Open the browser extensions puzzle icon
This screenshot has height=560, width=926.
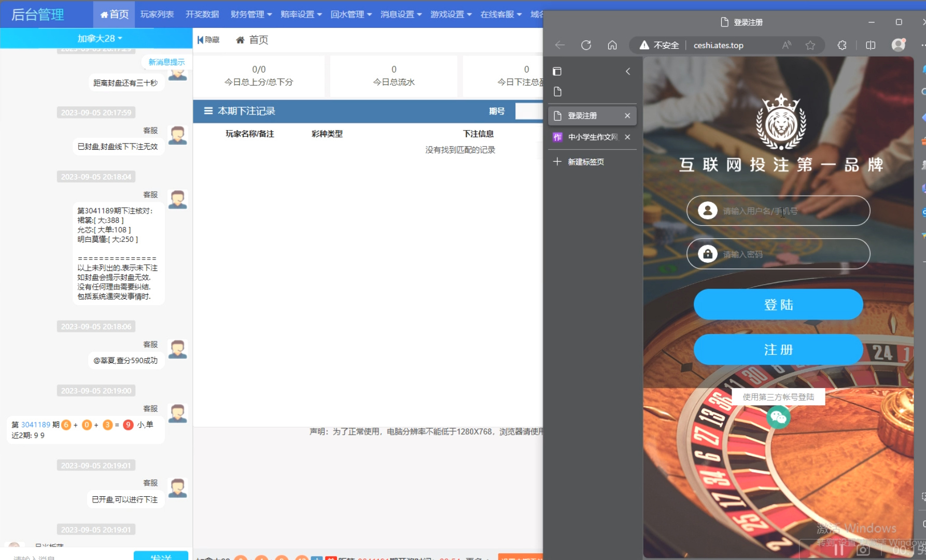(x=842, y=45)
